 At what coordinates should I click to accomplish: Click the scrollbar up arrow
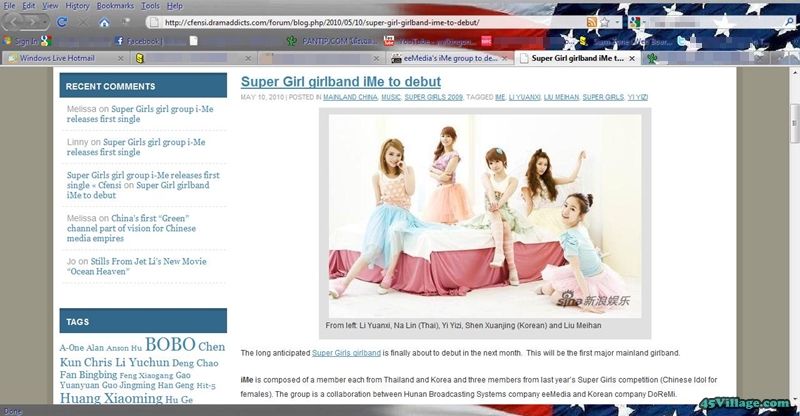pyautogui.click(x=794, y=73)
